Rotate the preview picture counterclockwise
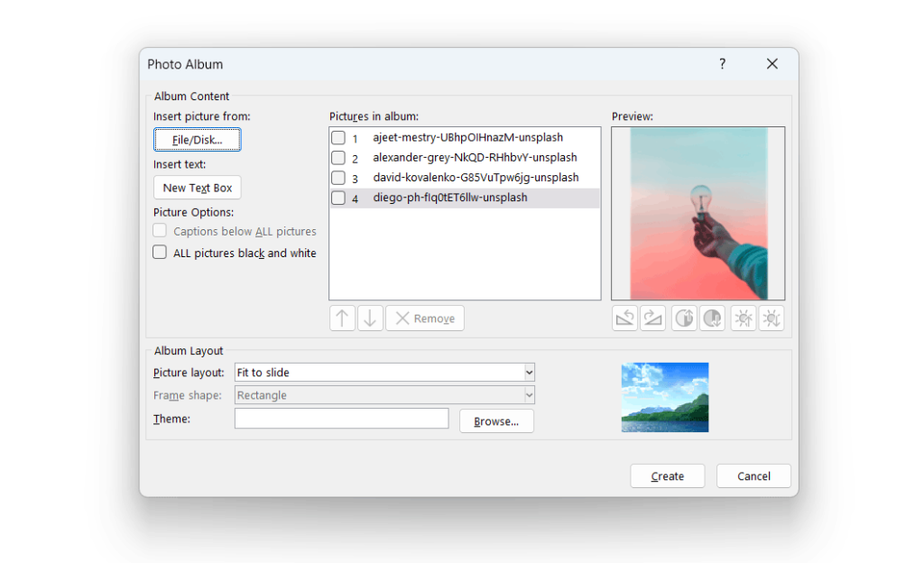924x563 pixels. click(x=624, y=318)
